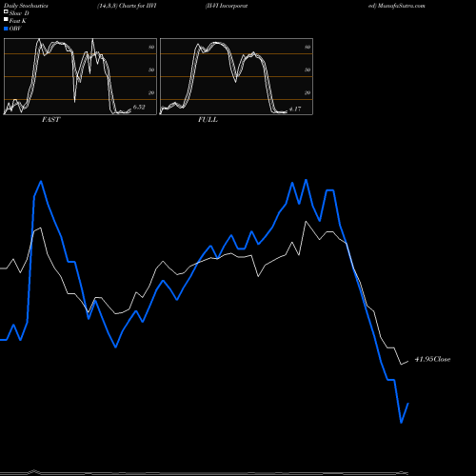The image size is (476, 476).
Task: Click the 'Fast K' legend label
Action: coord(18,21)
